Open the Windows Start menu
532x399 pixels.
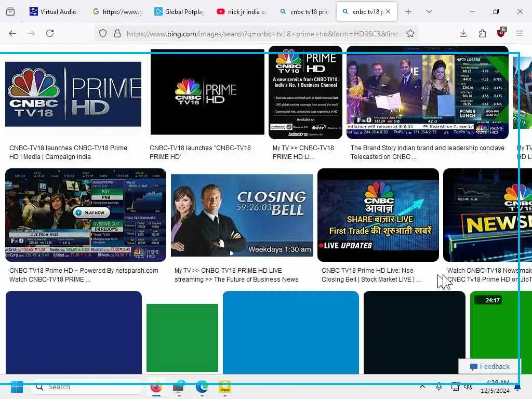17,387
